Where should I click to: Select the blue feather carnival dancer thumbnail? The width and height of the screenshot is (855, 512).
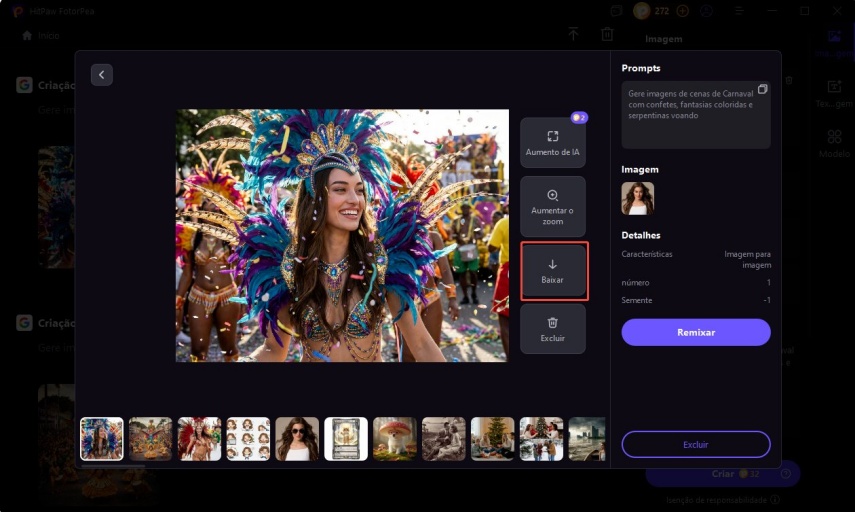[x=102, y=439]
